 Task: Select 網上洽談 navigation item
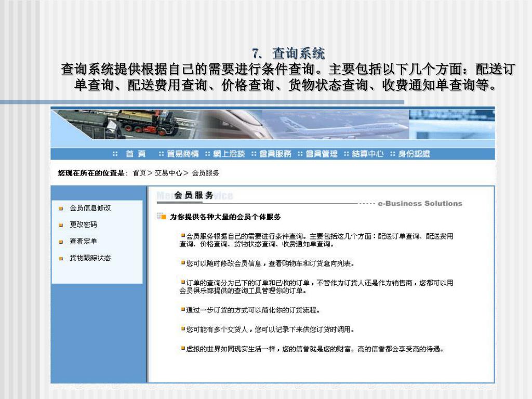click(229, 154)
